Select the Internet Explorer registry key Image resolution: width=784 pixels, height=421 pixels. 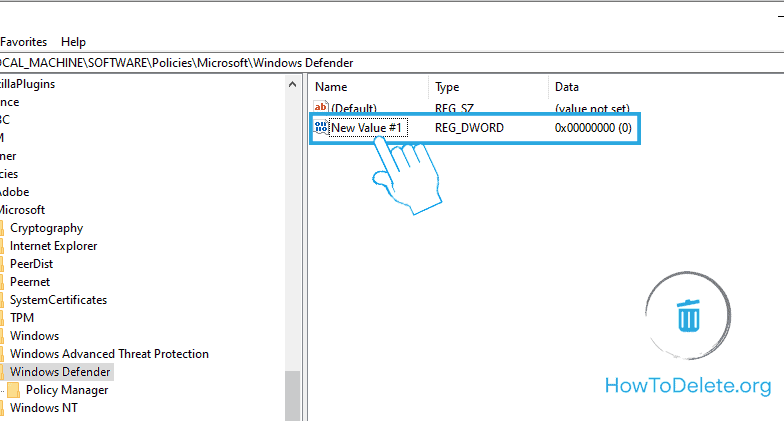coord(53,246)
